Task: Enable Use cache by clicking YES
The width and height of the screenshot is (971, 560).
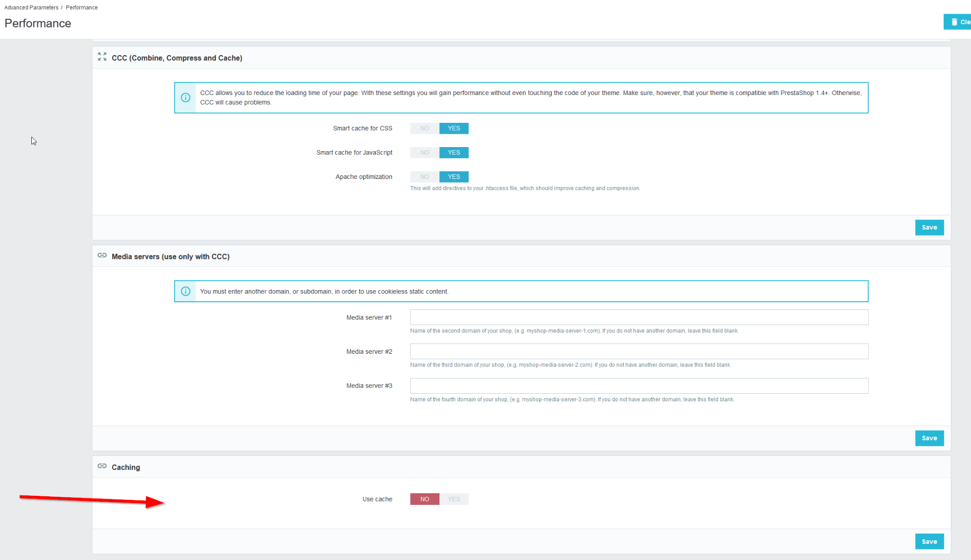Action: coord(454,499)
